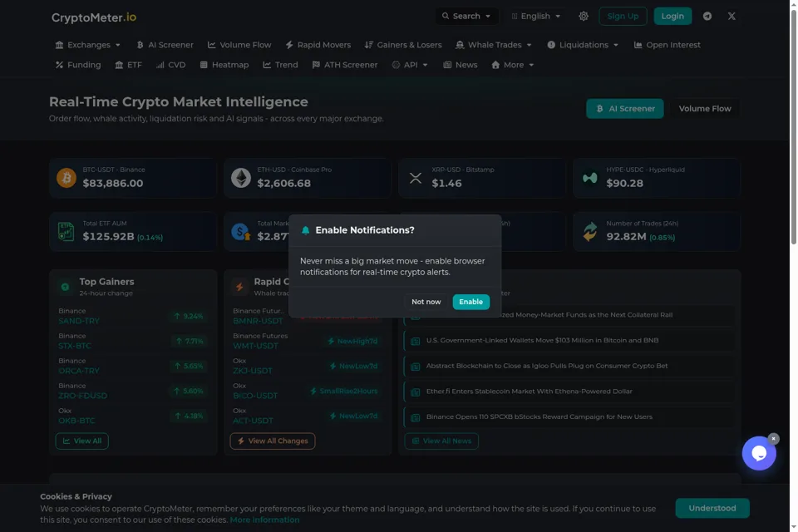
Task: Dismiss notifications with Not now
Action: click(x=426, y=302)
